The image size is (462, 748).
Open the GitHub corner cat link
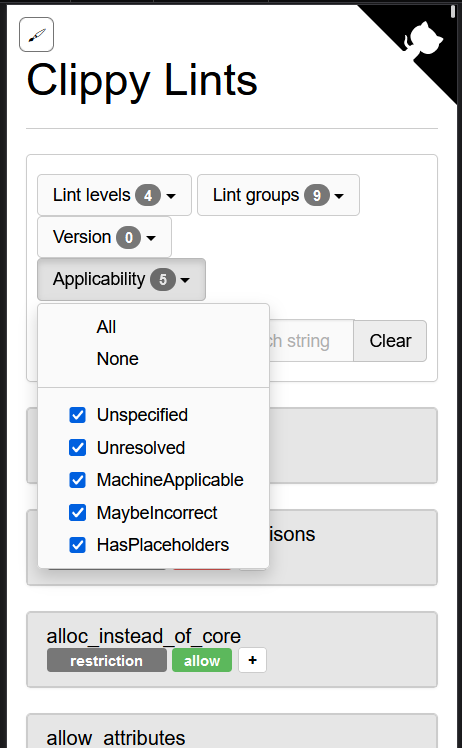pos(423,39)
